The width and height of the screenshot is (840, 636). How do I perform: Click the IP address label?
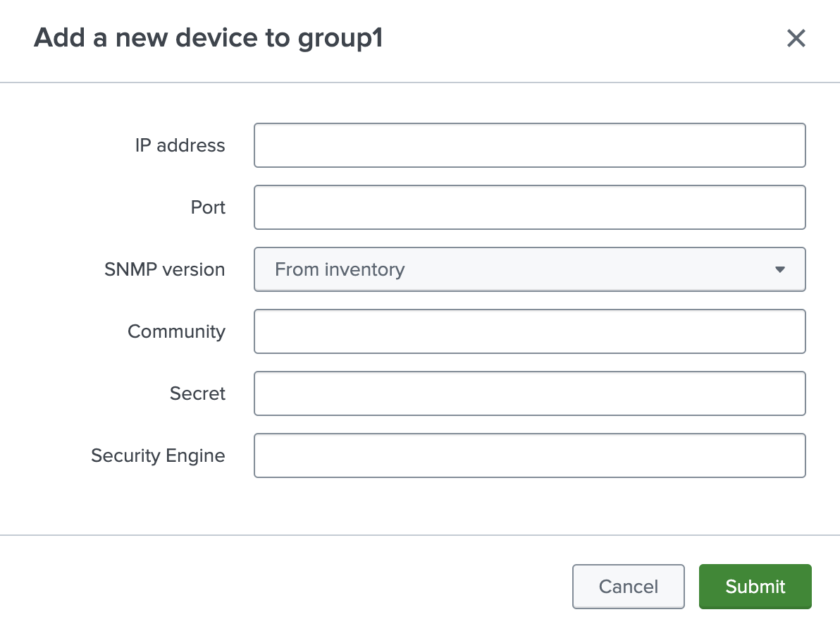pos(180,145)
